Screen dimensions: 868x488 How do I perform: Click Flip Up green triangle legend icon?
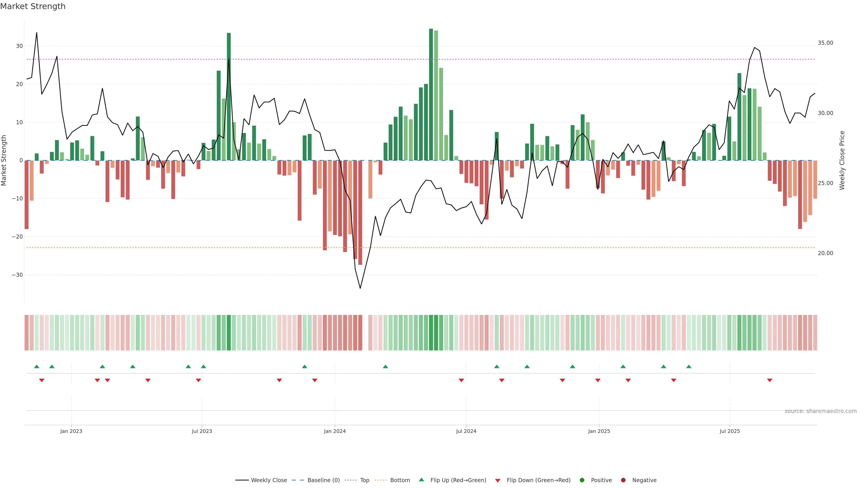coord(421,480)
